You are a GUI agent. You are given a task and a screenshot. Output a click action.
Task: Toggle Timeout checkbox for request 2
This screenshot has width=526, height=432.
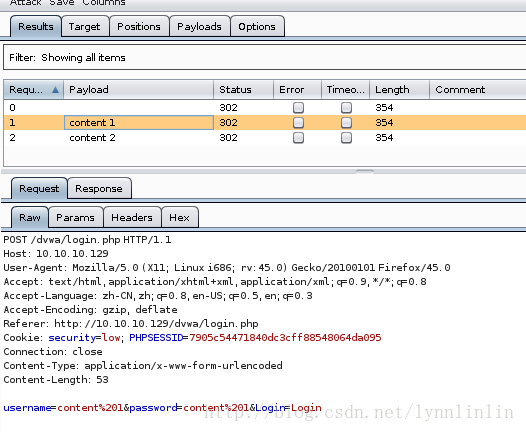(x=346, y=138)
